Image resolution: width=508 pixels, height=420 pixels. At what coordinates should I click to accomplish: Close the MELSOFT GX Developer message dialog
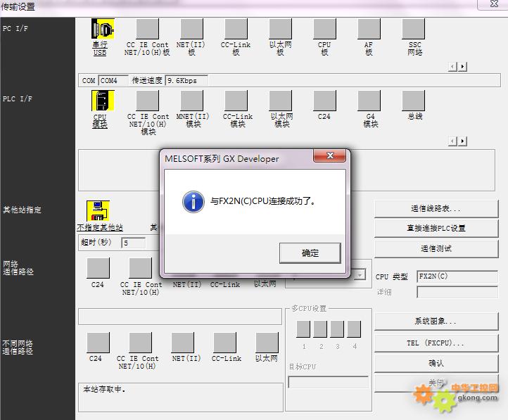click(x=330, y=155)
